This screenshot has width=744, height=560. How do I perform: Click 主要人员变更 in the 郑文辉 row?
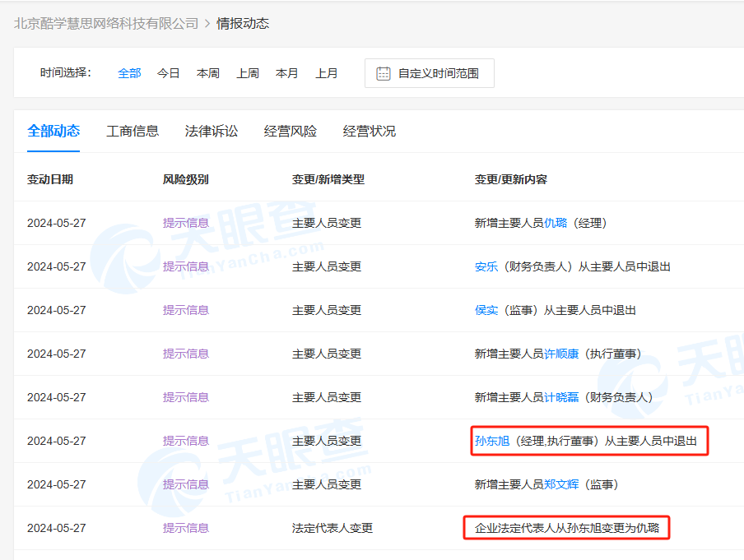click(327, 484)
